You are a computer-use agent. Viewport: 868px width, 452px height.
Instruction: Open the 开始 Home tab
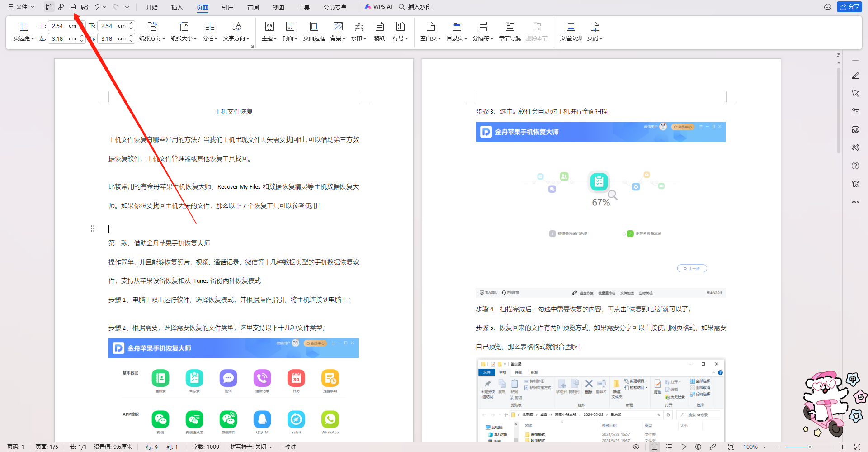(x=152, y=7)
